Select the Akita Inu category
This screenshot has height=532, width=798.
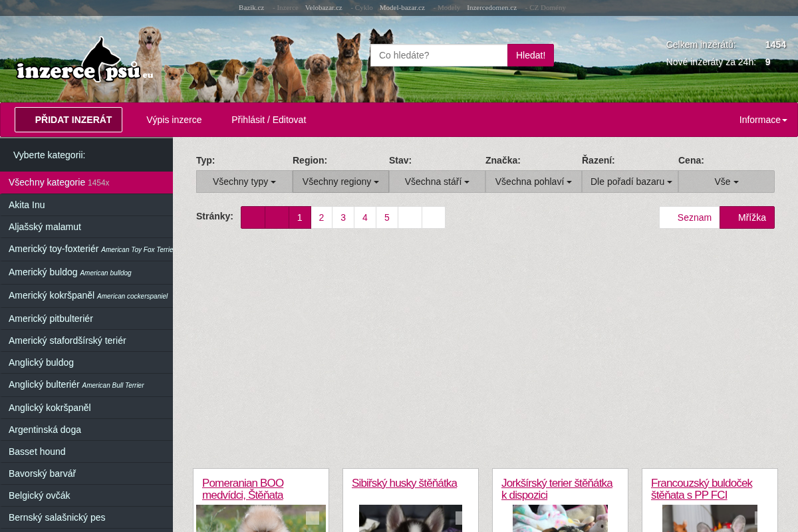(x=86, y=205)
